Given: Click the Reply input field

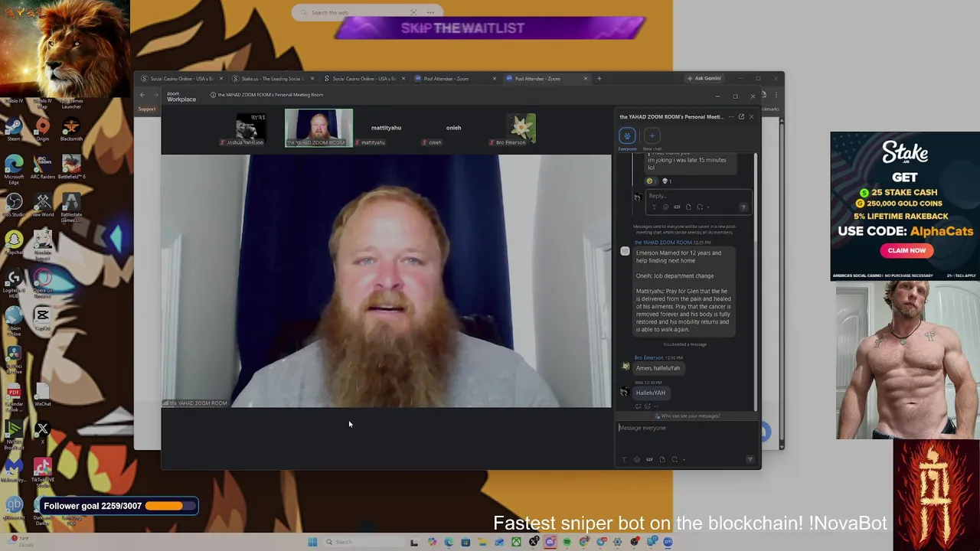Looking at the screenshot, I should point(697,196).
